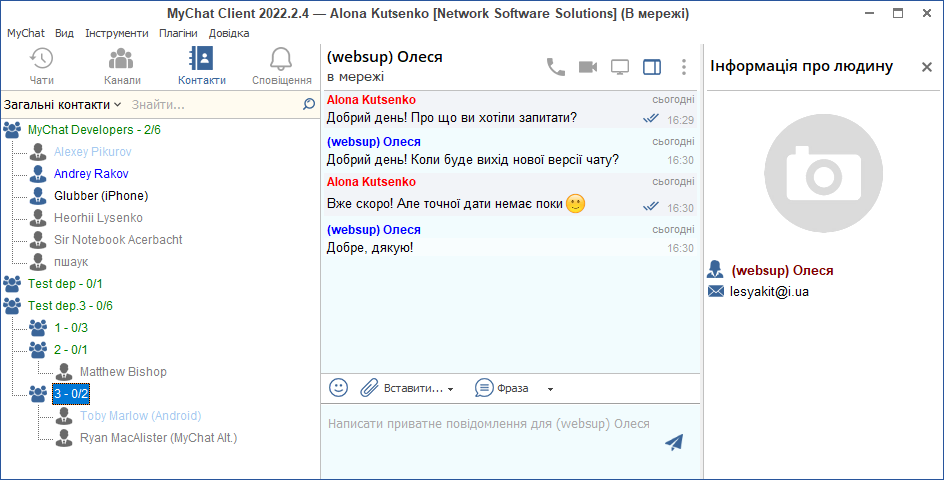Screen dimensions: 944x480
Task: Select contact Matthew Bishop
Action: (x=123, y=372)
